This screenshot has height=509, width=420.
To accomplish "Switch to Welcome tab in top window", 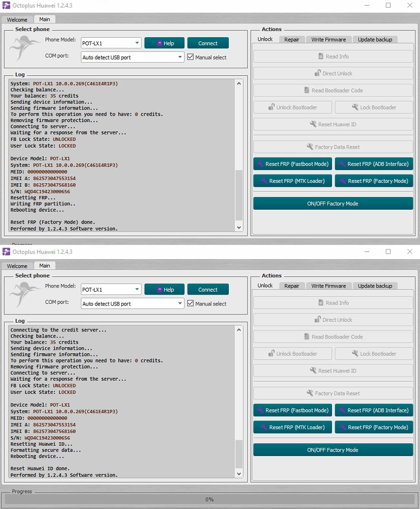I will pos(17,20).
